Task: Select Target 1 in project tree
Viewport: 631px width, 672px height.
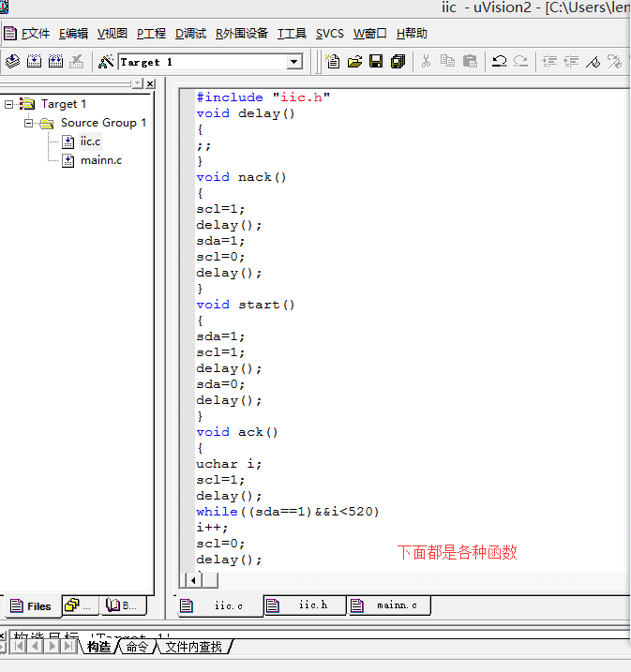Action: click(64, 104)
